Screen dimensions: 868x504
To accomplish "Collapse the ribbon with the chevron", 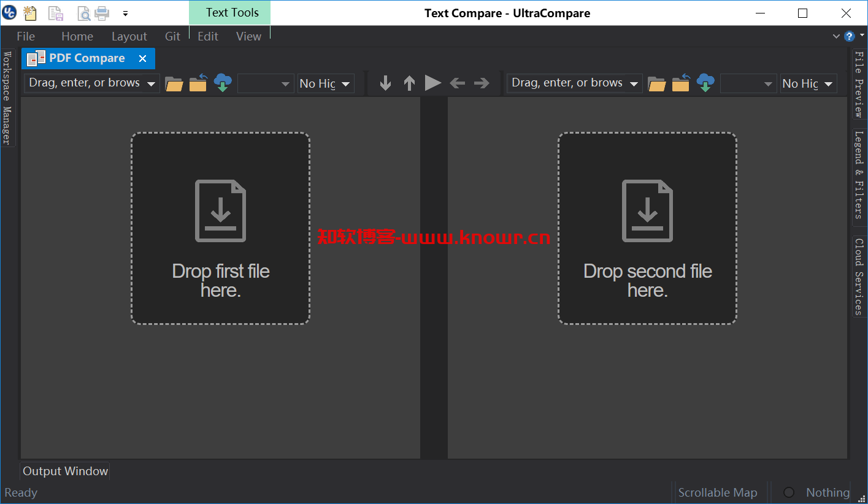I will pos(836,36).
